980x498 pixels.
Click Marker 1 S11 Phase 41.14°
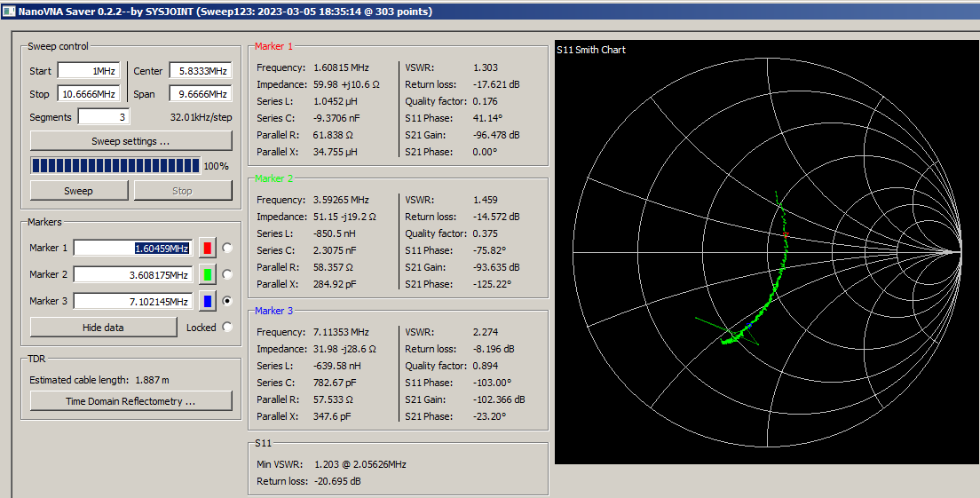point(488,118)
